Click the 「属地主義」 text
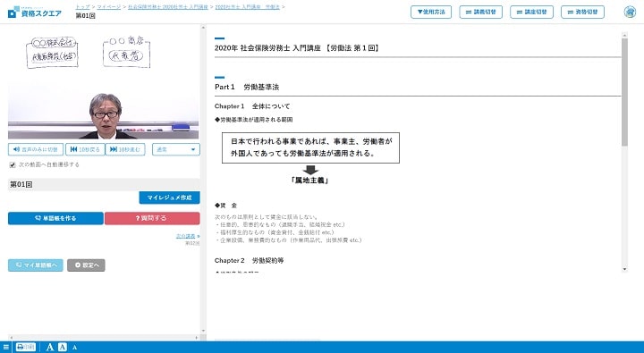 coord(309,181)
